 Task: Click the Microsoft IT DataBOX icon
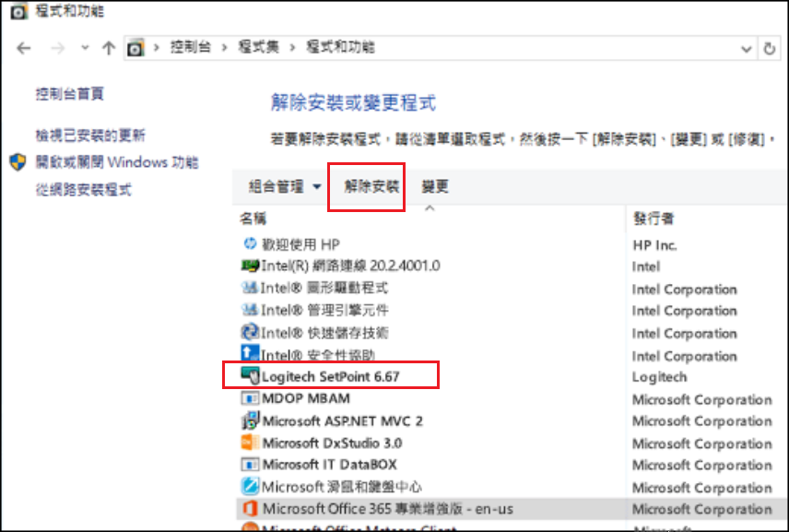tap(250, 464)
